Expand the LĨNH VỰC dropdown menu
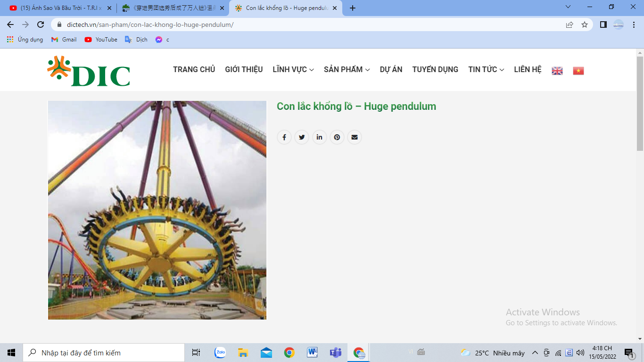The height and width of the screenshot is (362, 644). [x=293, y=69]
